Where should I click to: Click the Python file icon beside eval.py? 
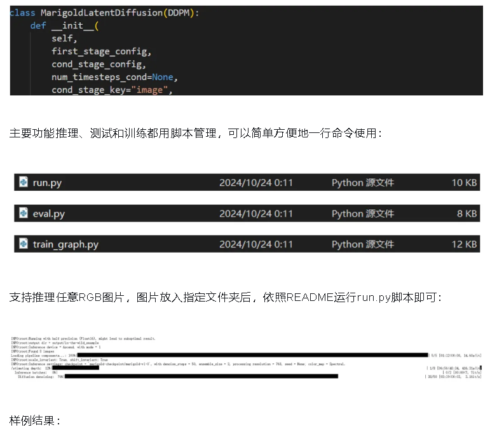(24, 214)
